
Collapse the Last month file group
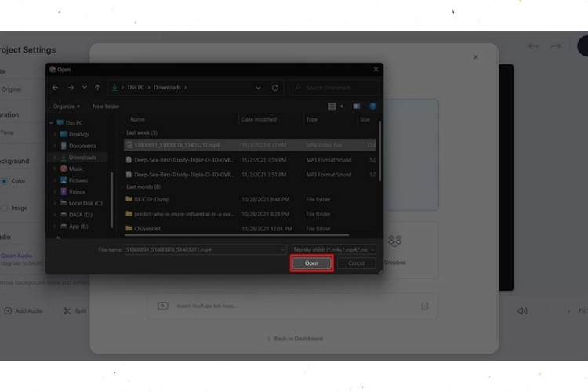122,187
